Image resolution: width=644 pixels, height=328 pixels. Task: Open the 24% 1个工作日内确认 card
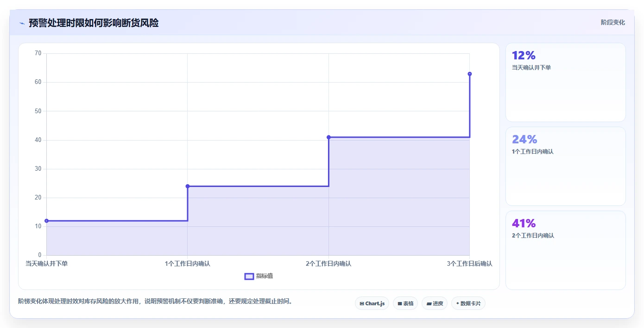point(566,167)
